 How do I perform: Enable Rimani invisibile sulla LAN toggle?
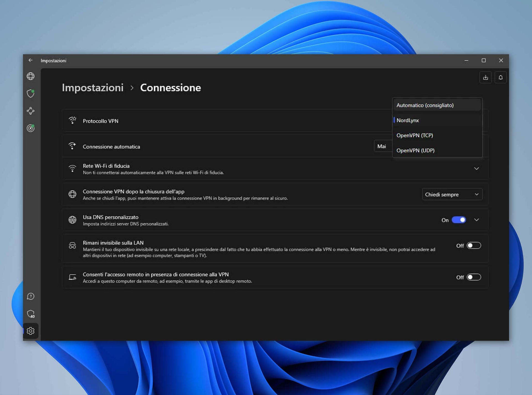pos(474,245)
